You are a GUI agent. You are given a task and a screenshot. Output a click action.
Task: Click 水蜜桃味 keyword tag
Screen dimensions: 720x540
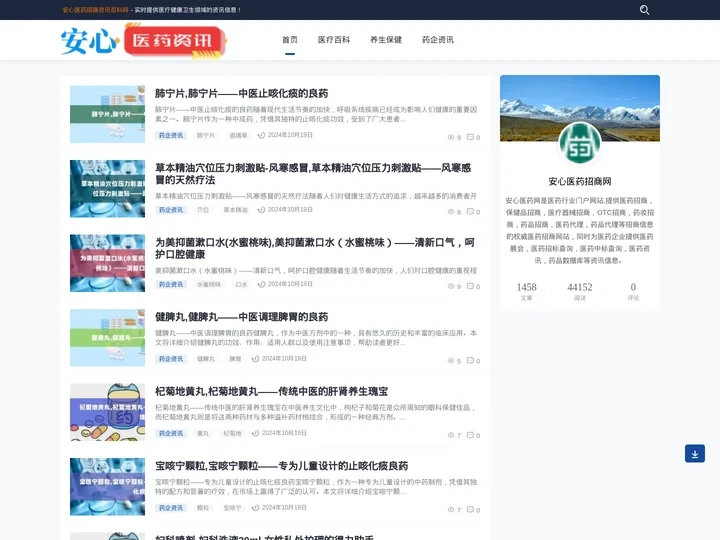pos(209,284)
